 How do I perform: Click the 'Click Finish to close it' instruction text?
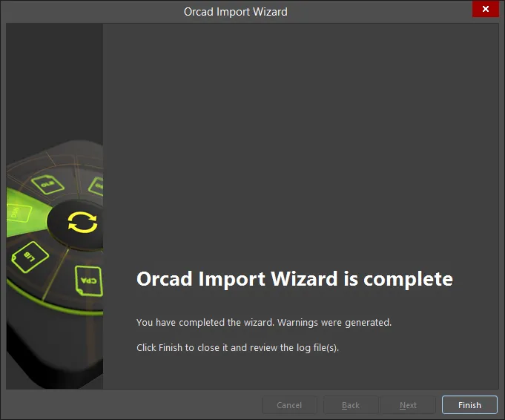pyautogui.click(x=182, y=347)
